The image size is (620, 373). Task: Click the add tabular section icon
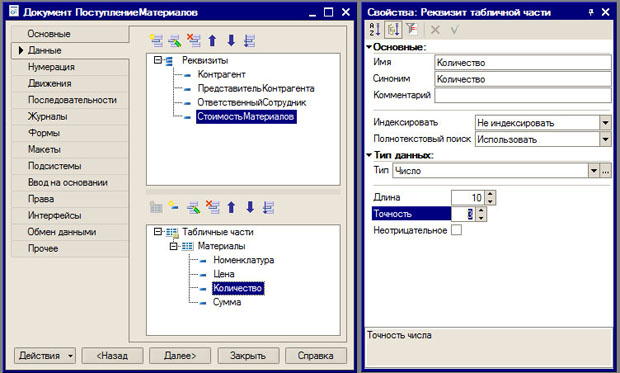tap(156, 207)
